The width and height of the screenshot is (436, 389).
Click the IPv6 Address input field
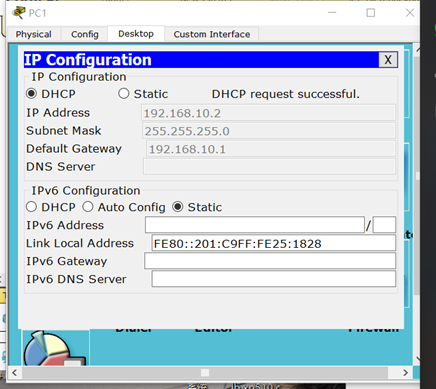click(x=255, y=225)
